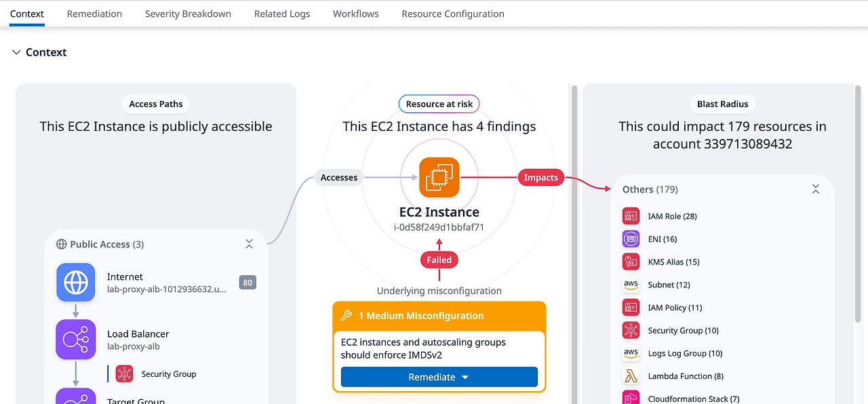Collapse the Others (179) group
The image size is (868, 404).
816,189
